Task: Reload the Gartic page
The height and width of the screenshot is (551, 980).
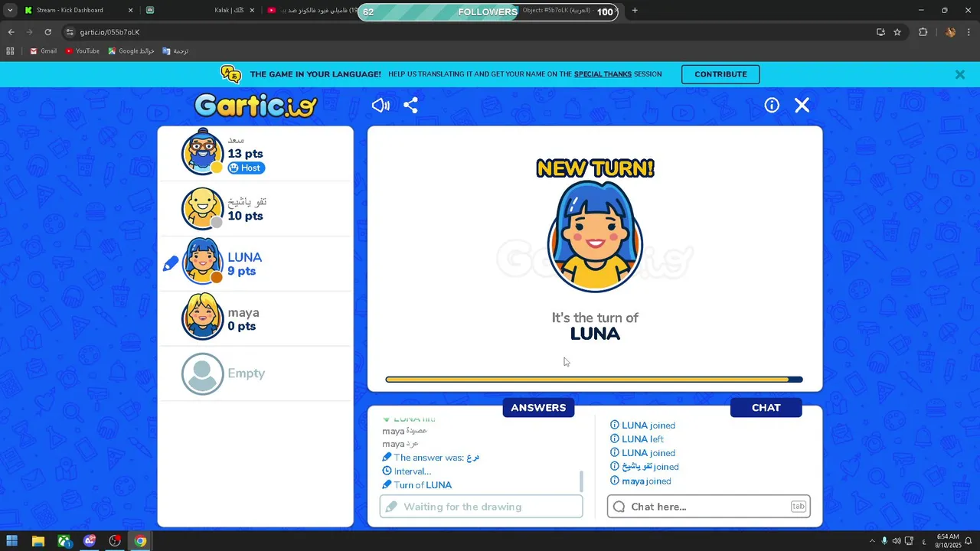Action: coord(47,32)
